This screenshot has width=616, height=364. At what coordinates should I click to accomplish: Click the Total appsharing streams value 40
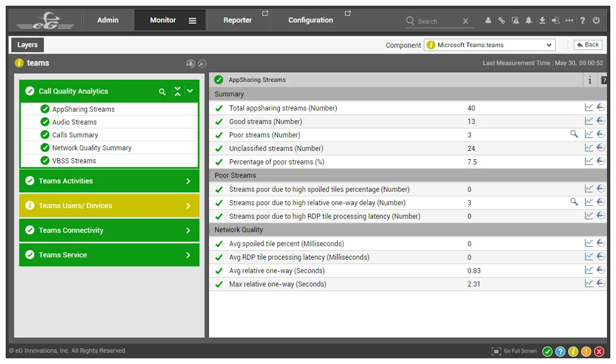[471, 108]
